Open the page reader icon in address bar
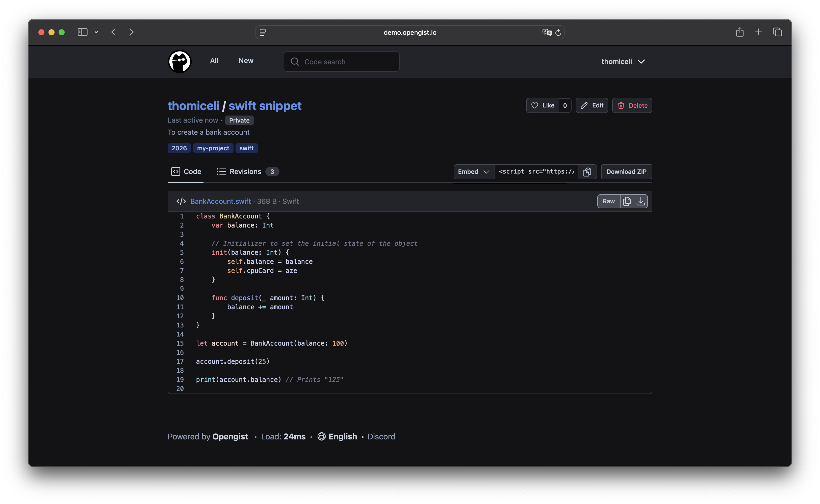 coord(263,32)
